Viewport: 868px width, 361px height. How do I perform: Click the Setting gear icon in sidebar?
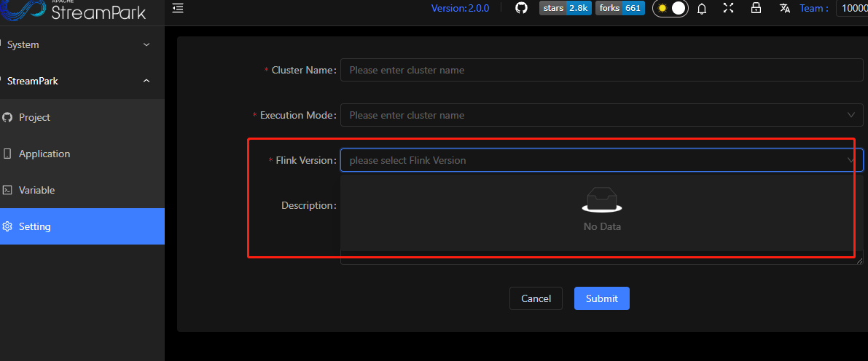7,226
